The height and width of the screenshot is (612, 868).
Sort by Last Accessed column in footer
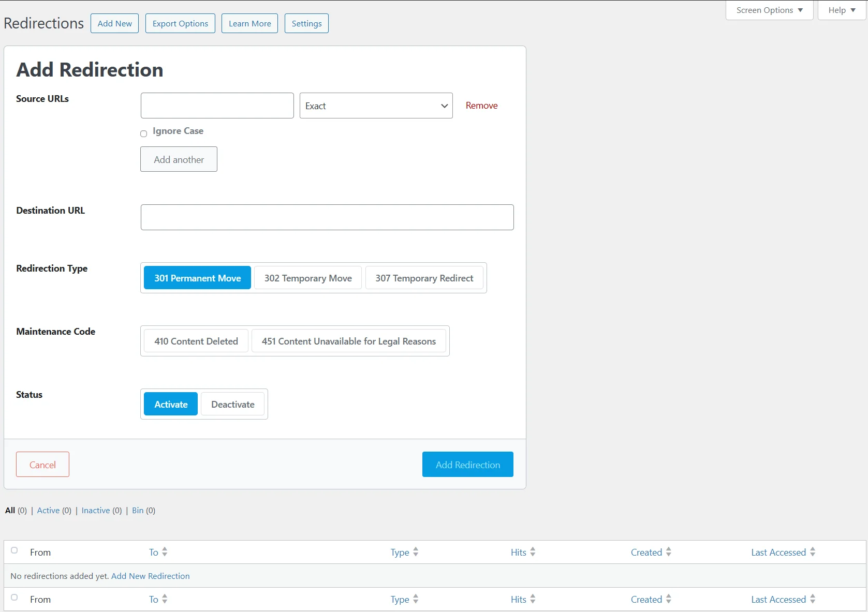784,599
